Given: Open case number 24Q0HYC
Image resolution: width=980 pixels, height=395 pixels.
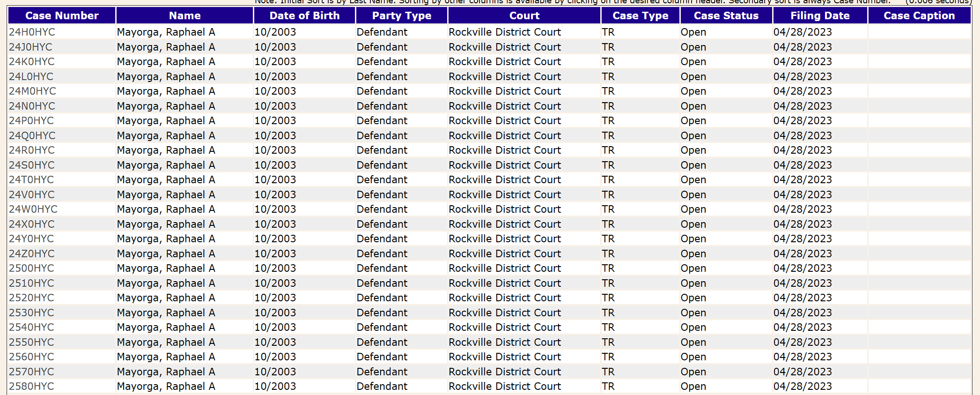Looking at the screenshot, I should click(32, 136).
